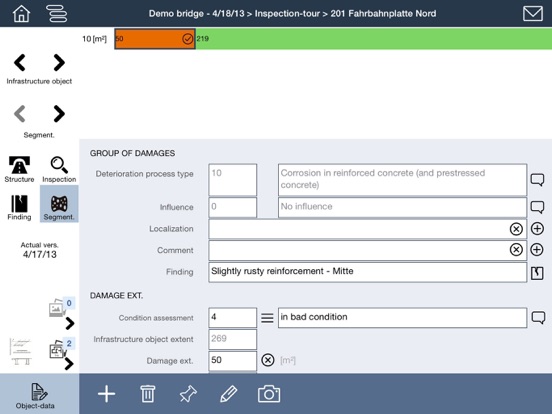This screenshot has width=552, height=414.
Task: Go to next segment arrow
Action: coord(59,114)
